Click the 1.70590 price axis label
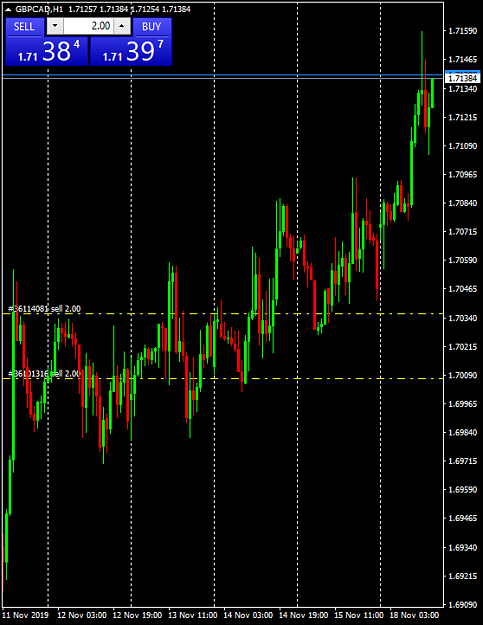 [463, 260]
